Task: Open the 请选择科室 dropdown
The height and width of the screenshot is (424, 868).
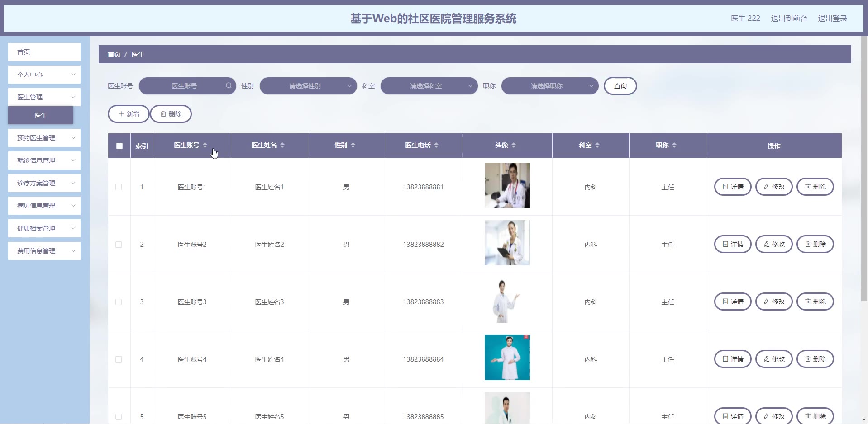Action: 429,86
